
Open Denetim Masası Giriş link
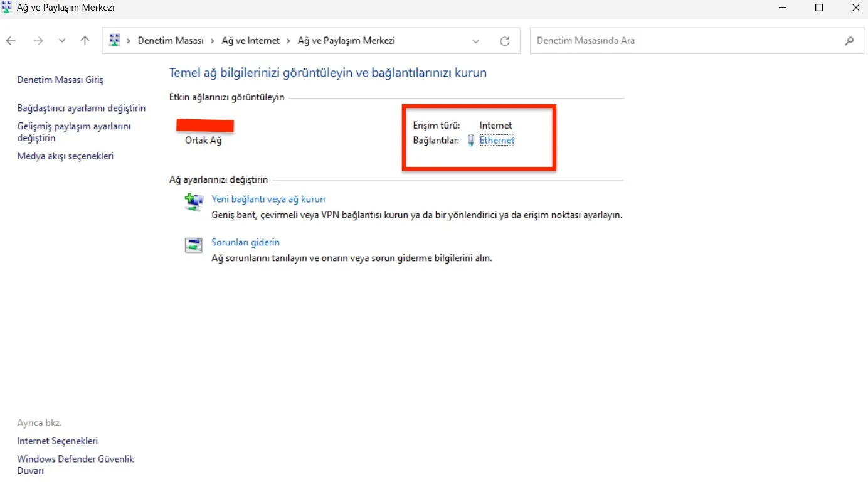tap(60, 80)
